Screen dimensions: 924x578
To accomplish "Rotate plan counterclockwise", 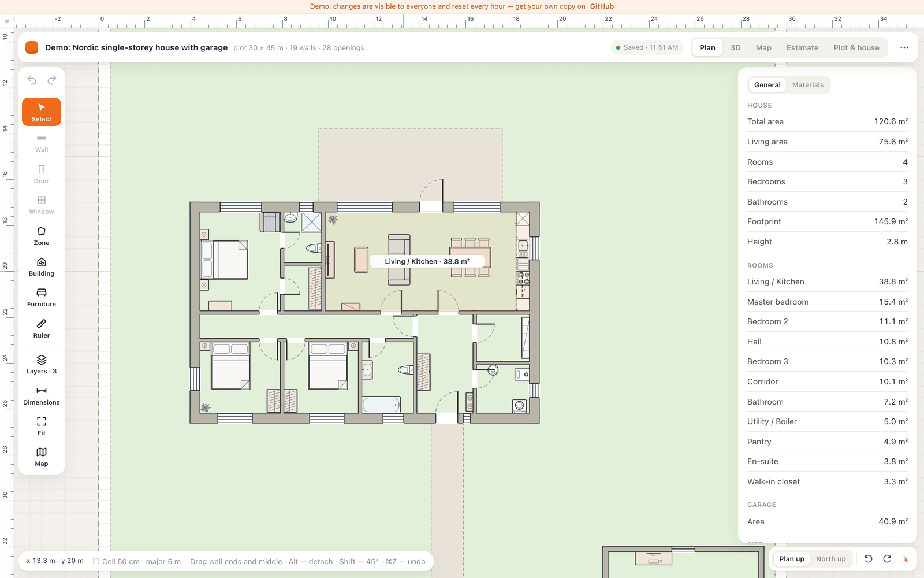I will coord(868,559).
